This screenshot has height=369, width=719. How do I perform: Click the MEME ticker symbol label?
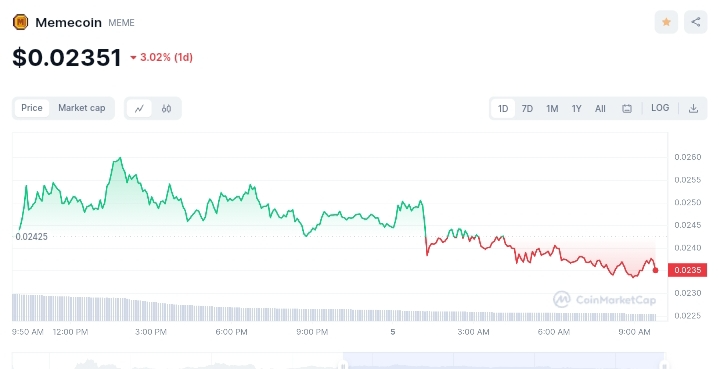click(x=122, y=23)
